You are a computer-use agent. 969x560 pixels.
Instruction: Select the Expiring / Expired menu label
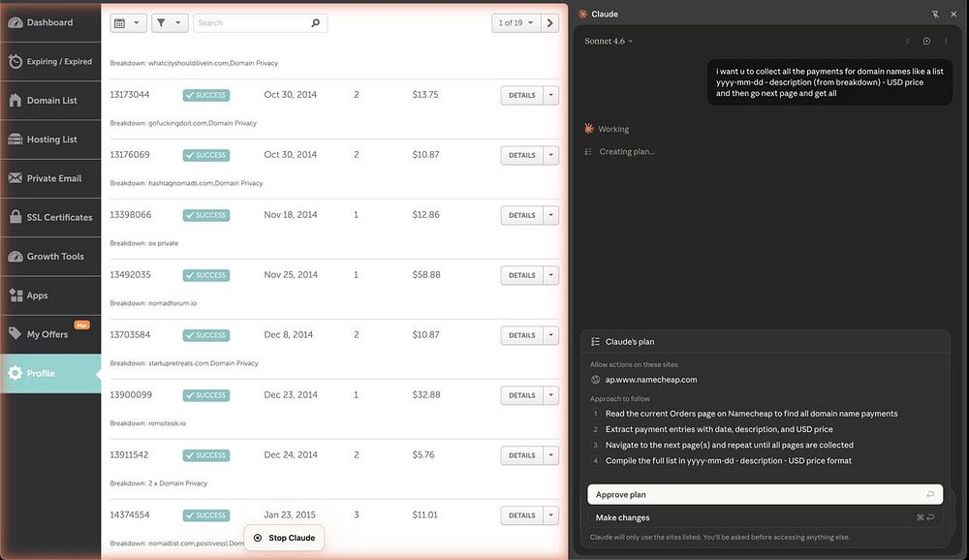click(x=59, y=61)
